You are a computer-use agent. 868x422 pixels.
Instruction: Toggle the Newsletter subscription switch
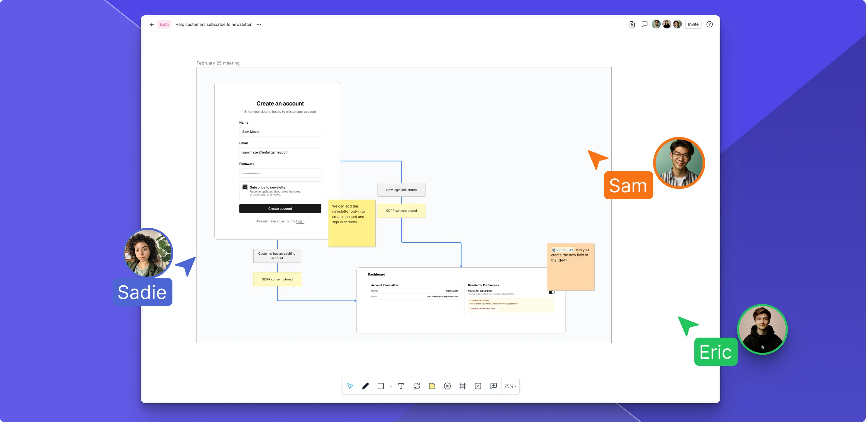pyautogui.click(x=552, y=292)
